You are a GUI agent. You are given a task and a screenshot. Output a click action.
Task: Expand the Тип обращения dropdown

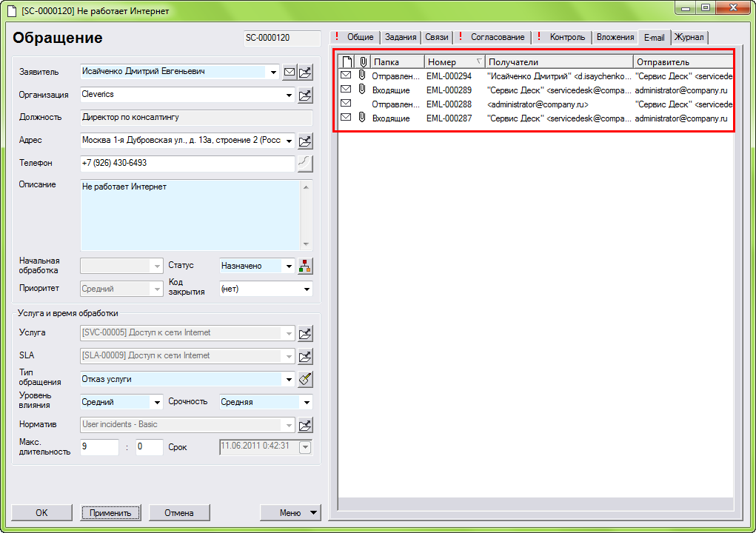point(289,379)
